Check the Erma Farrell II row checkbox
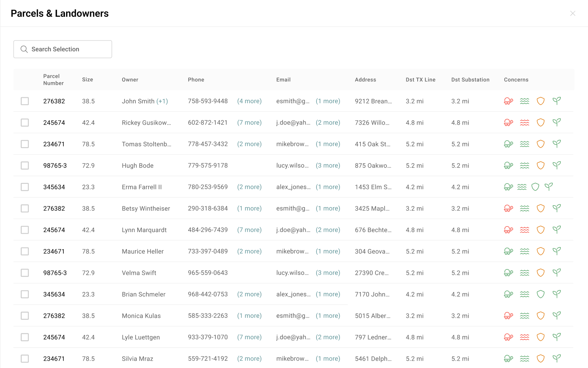Image resolution: width=588 pixels, height=368 pixels. point(25,187)
